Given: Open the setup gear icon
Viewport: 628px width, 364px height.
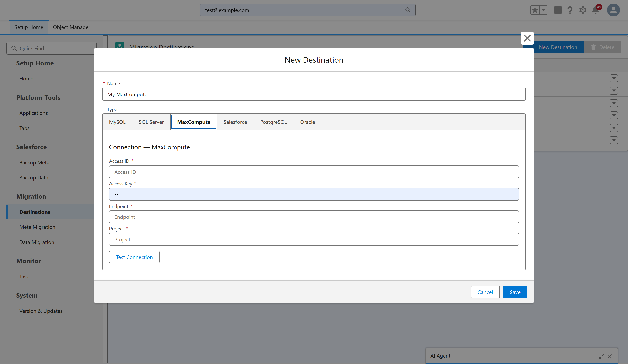Looking at the screenshot, I should tap(583, 10).
